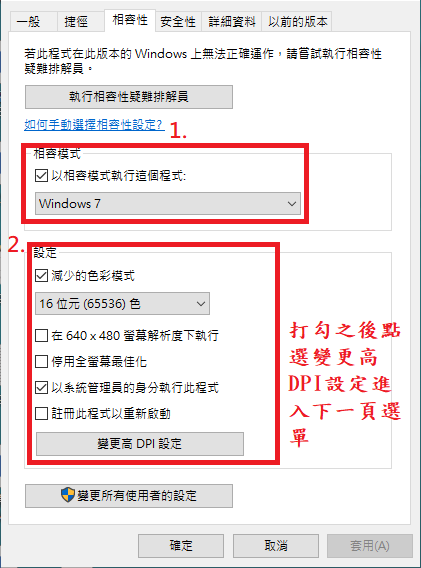The height and width of the screenshot is (568, 421).
Task: Click the arrow of Windows 7 combo box
Action: tap(292, 204)
